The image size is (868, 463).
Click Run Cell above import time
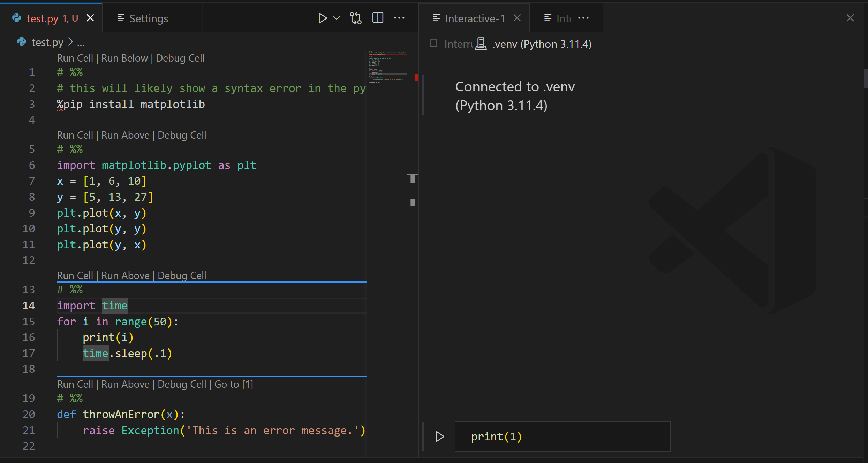75,275
